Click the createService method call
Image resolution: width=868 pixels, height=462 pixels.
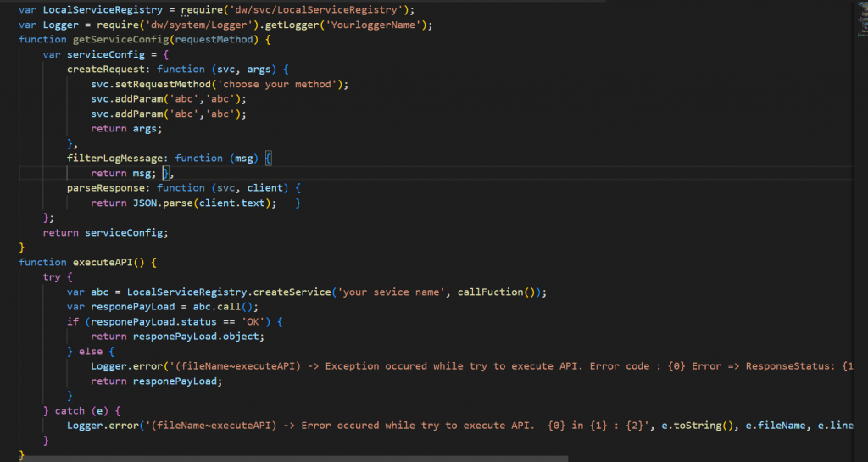click(x=292, y=292)
